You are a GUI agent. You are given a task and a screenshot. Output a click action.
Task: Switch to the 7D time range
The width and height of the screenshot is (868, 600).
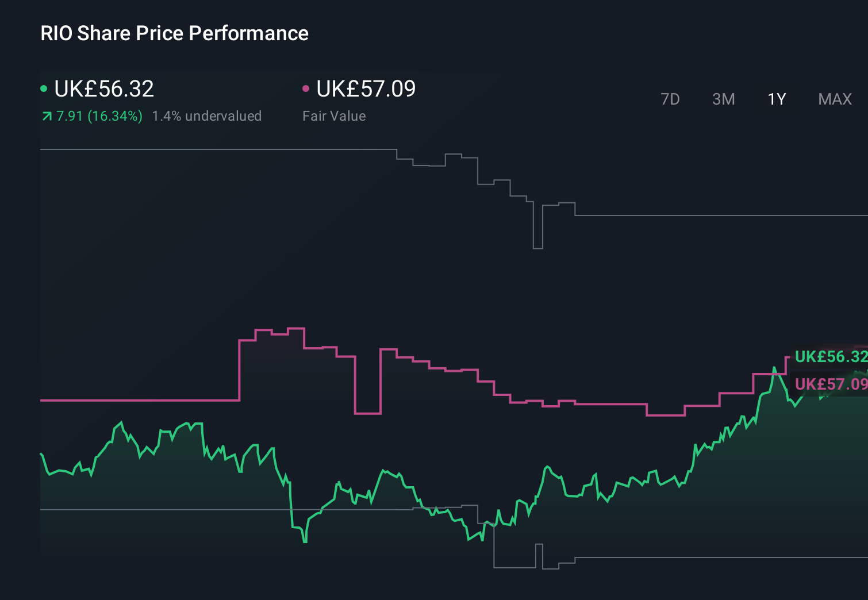[x=670, y=99]
